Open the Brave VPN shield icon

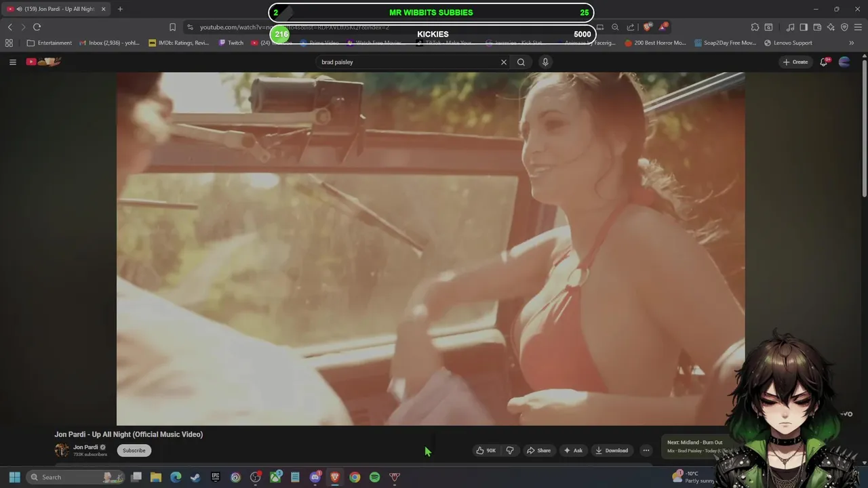[844, 27]
